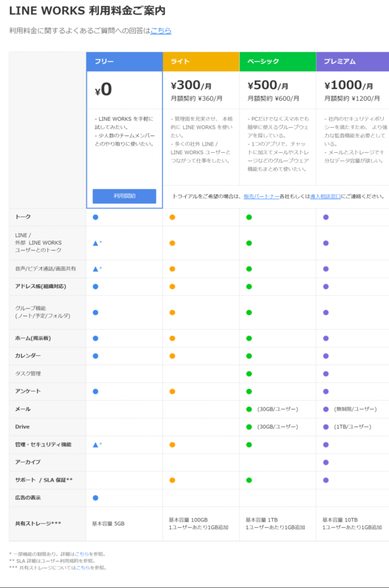Screen dimensions: 389x588
Task: Click the green dot beside Drive 30GB/ユーザー
Action: [249, 426]
